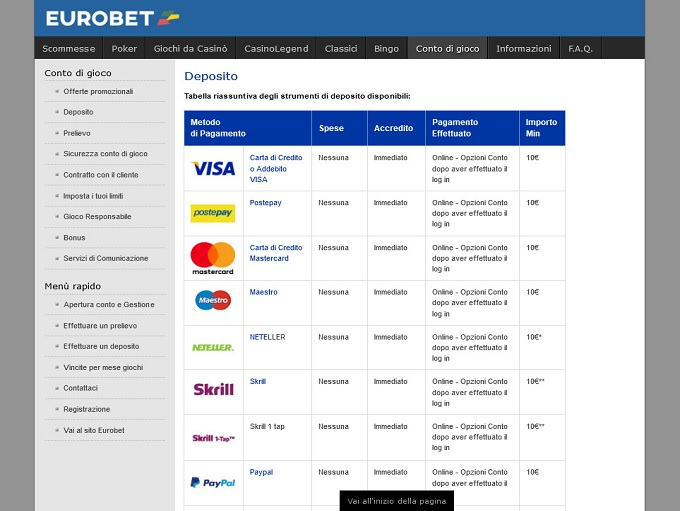Open the Scommesse menu tab
Screen dimensions: 680x511
69,48
